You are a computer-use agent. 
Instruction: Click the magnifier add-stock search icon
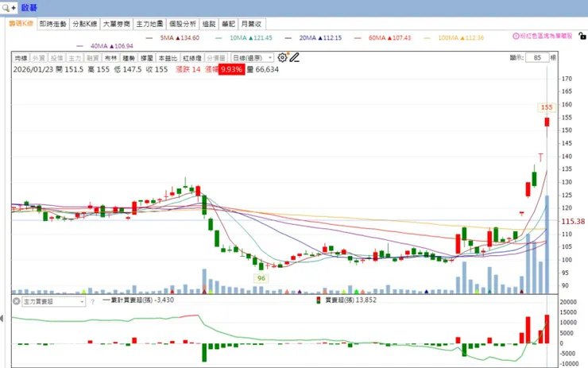(x=8, y=7)
